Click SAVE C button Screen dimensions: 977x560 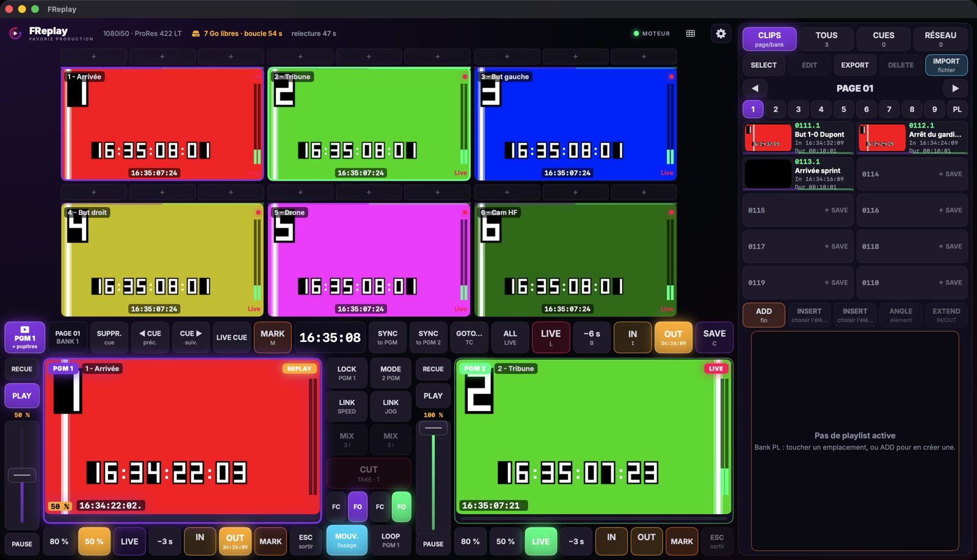click(x=714, y=338)
